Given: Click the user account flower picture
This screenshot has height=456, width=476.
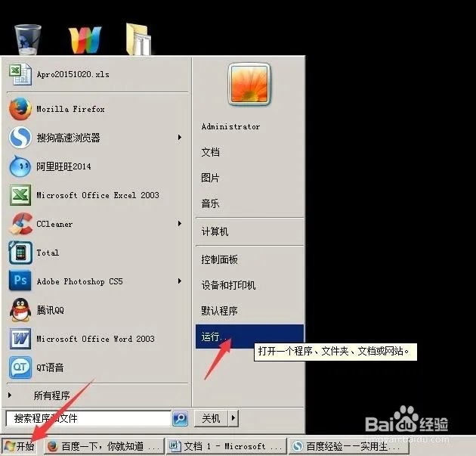Looking at the screenshot, I should click(x=249, y=84).
